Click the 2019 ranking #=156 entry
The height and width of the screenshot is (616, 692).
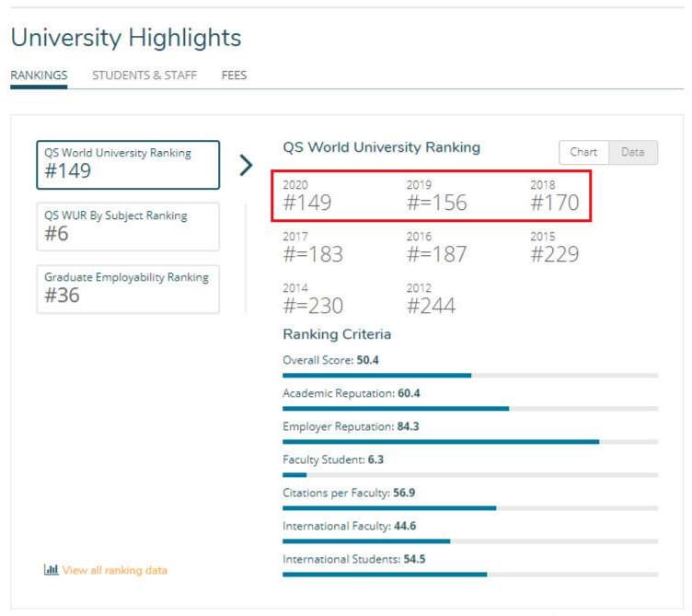[436, 196]
